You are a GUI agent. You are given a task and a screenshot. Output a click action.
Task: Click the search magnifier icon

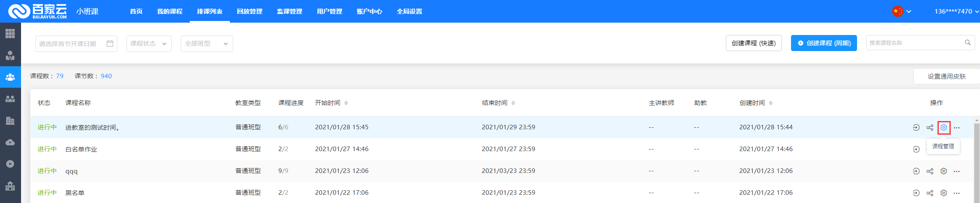tap(968, 42)
